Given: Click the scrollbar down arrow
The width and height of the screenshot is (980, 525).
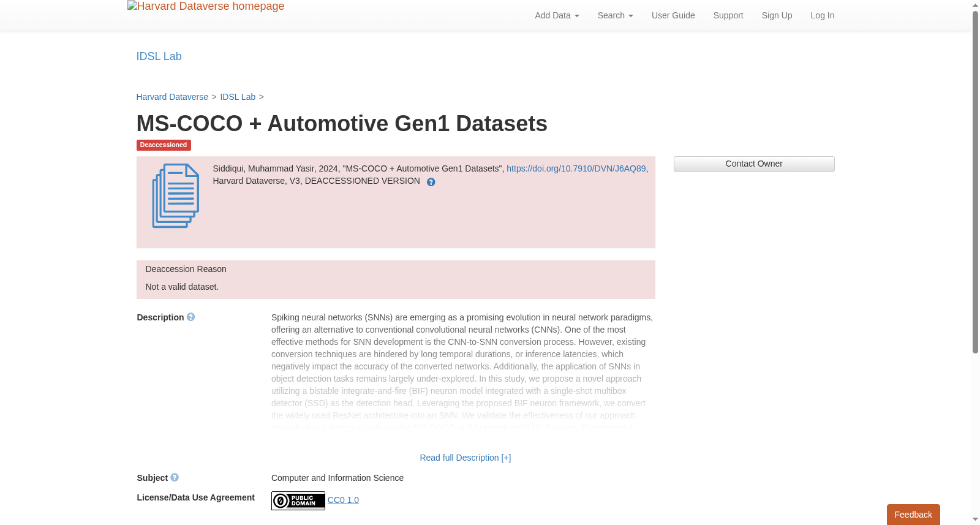Looking at the screenshot, I should (x=975, y=519).
